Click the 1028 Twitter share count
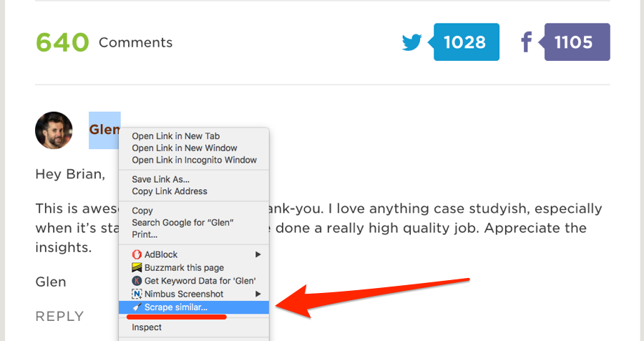 tap(464, 42)
